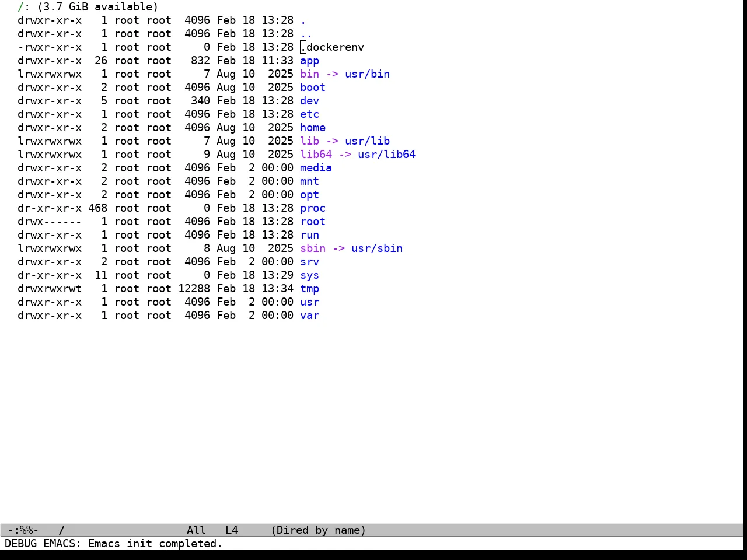
Task: Open the tmp directory
Action: point(309,289)
